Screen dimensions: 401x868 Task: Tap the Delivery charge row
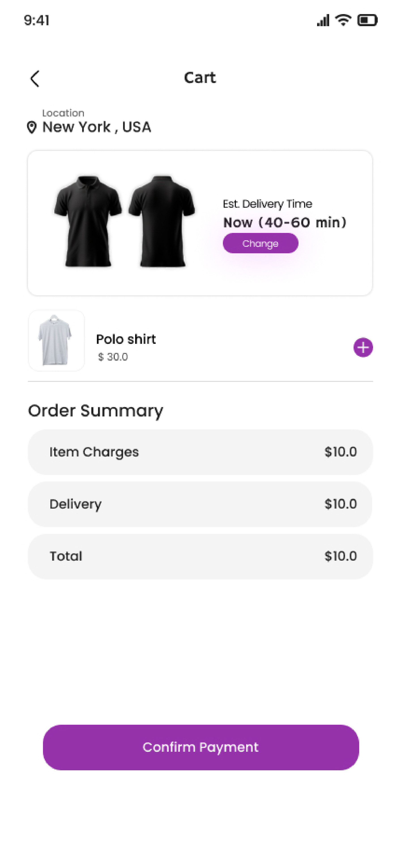coord(200,504)
